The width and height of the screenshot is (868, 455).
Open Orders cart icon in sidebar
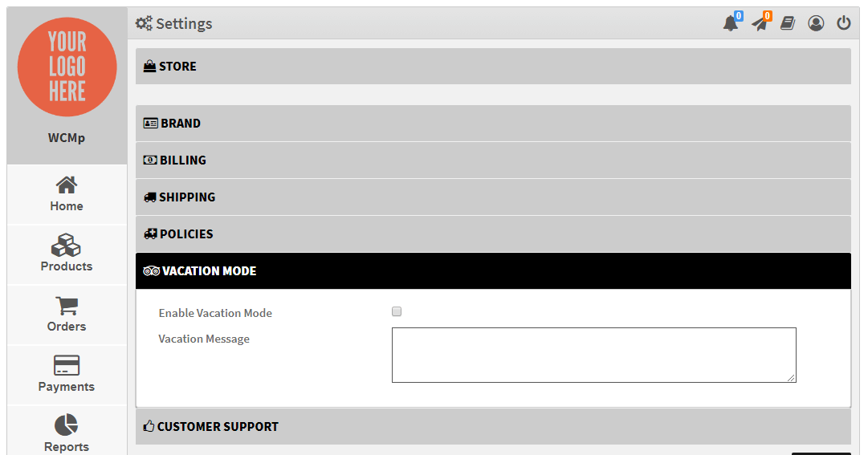click(x=67, y=315)
